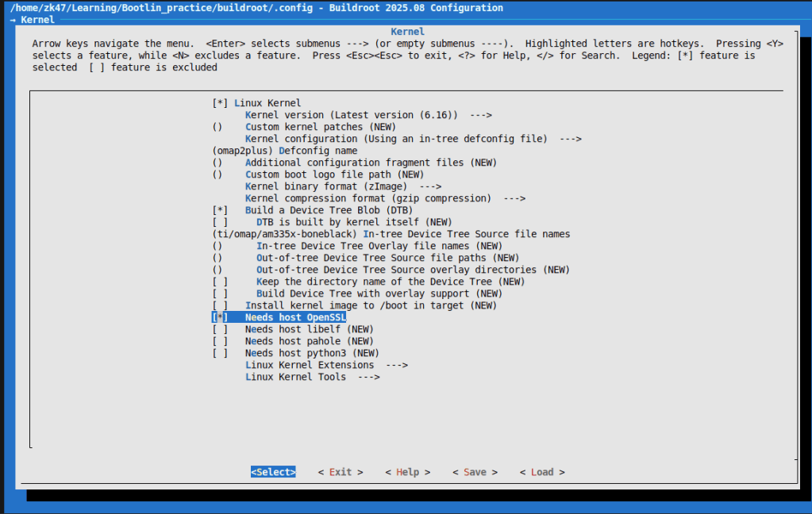Open Kernel version submenu
This screenshot has width=812, height=514.
(x=368, y=115)
